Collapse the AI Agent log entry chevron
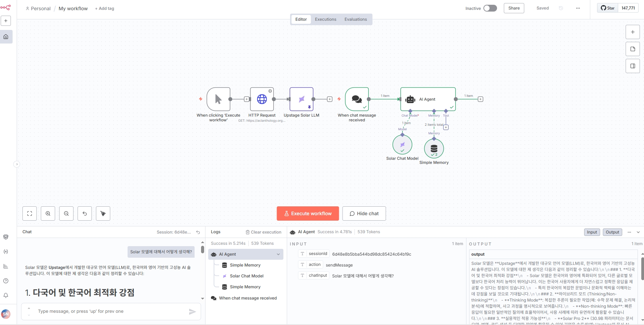 [x=278, y=254]
